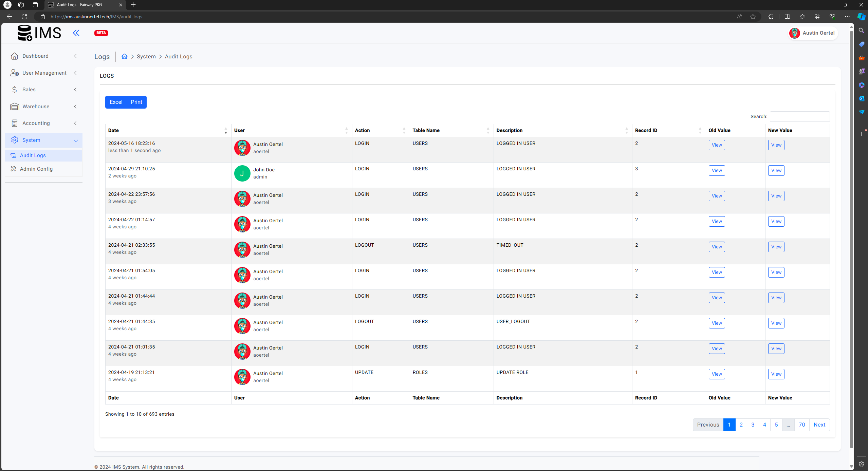Image resolution: width=868 pixels, height=471 pixels.
Task: Collapse sidebar with double chevron icon
Action: [76, 33]
